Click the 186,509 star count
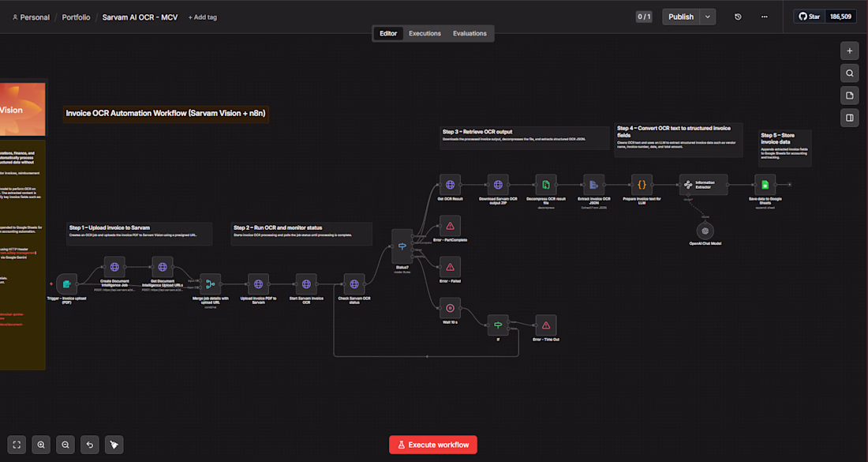This screenshot has height=462, width=868. point(840,17)
